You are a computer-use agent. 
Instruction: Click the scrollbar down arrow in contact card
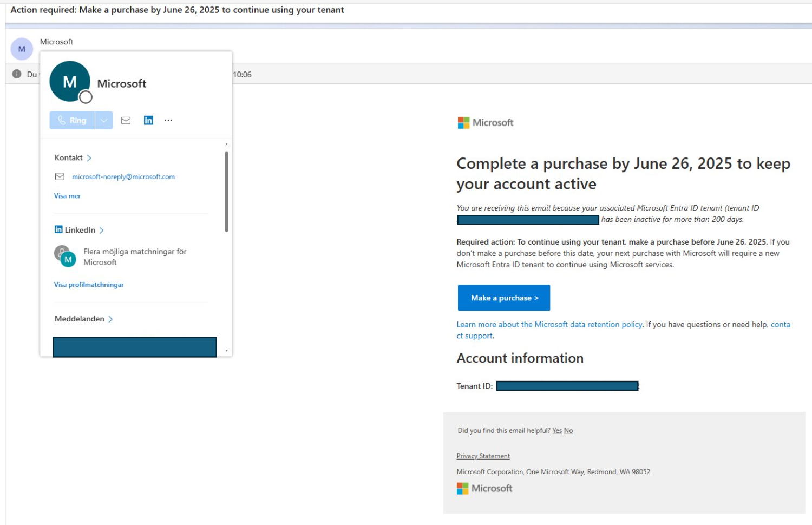(226, 351)
